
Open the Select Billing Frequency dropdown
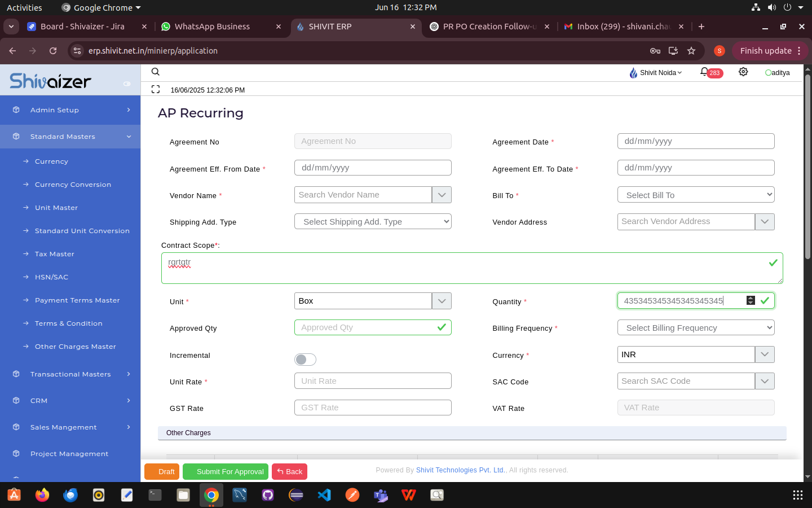[x=695, y=328]
